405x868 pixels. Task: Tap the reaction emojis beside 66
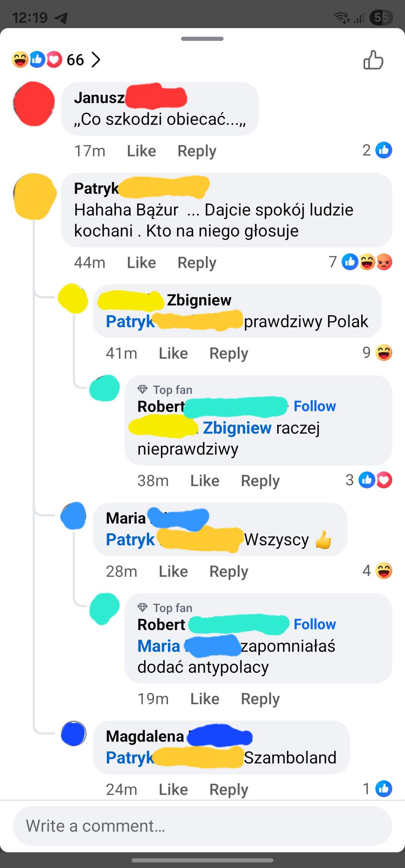coord(37,60)
